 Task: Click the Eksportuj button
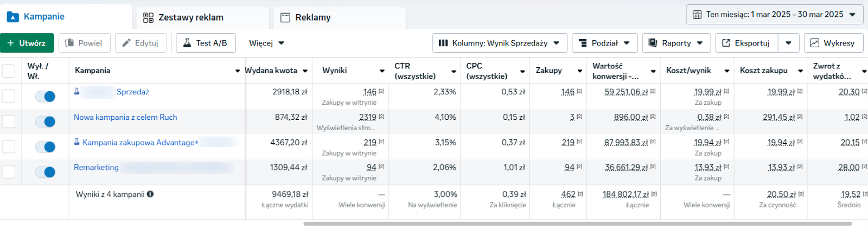tap(746, 43)
